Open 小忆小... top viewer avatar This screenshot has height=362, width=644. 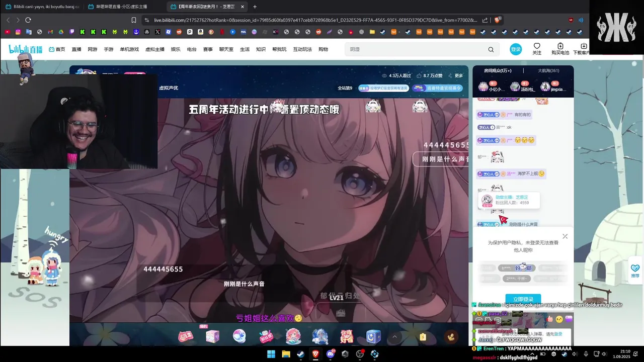tap(484, 86)
